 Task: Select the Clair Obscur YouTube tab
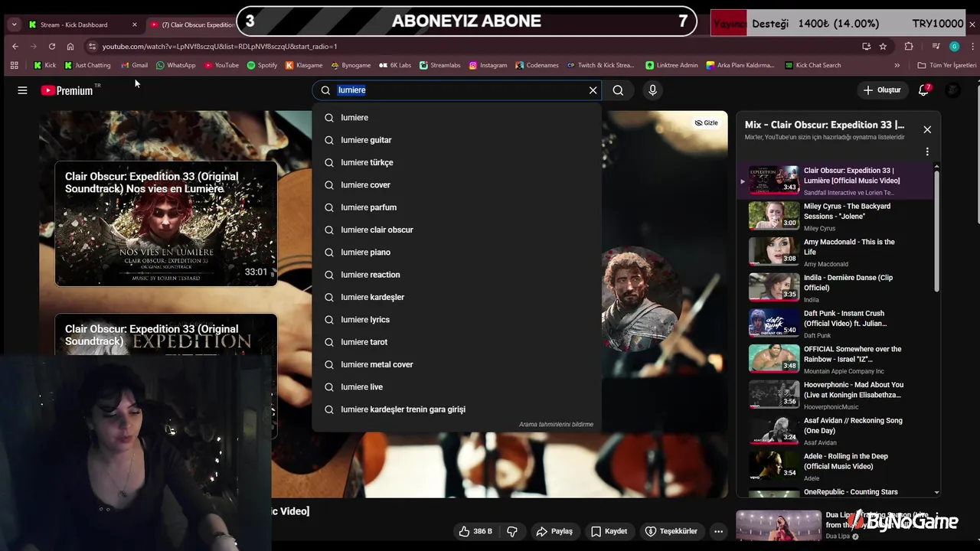click(x=191, y=24)
